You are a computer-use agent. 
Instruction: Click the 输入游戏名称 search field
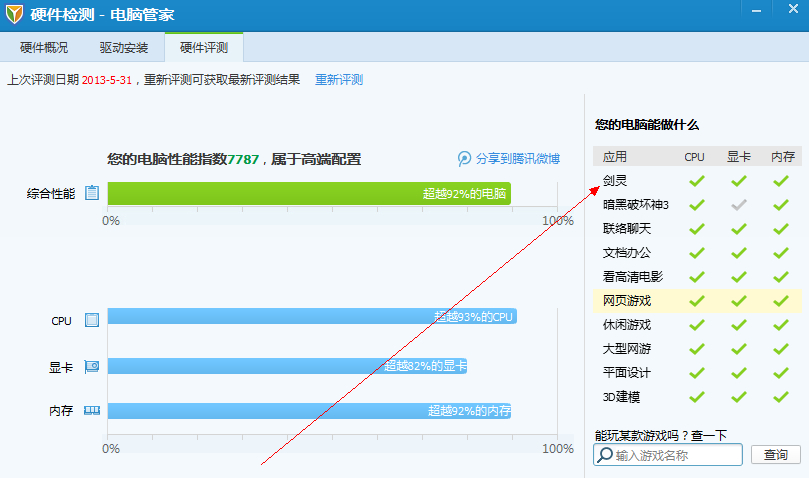click(668, 455)
